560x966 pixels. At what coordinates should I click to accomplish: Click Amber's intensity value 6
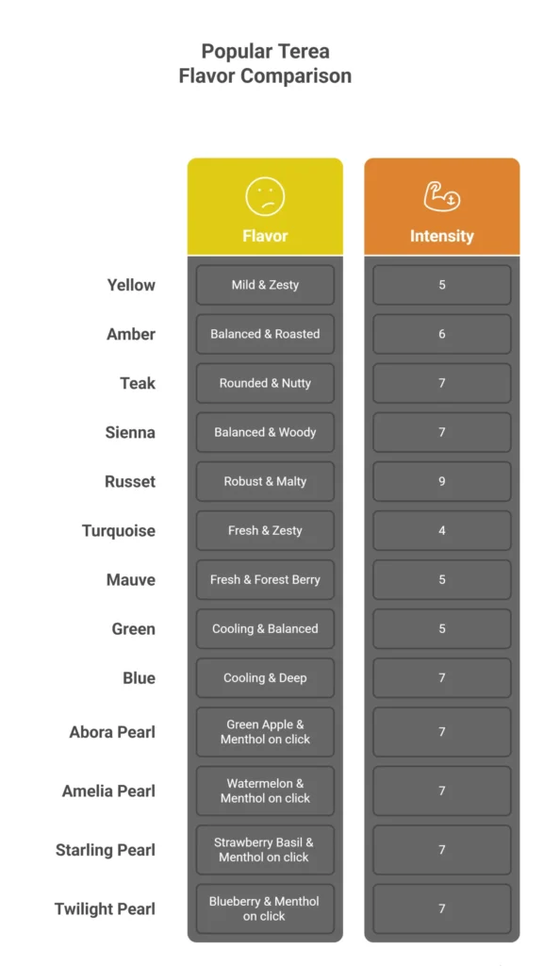(x=442, y=334)
